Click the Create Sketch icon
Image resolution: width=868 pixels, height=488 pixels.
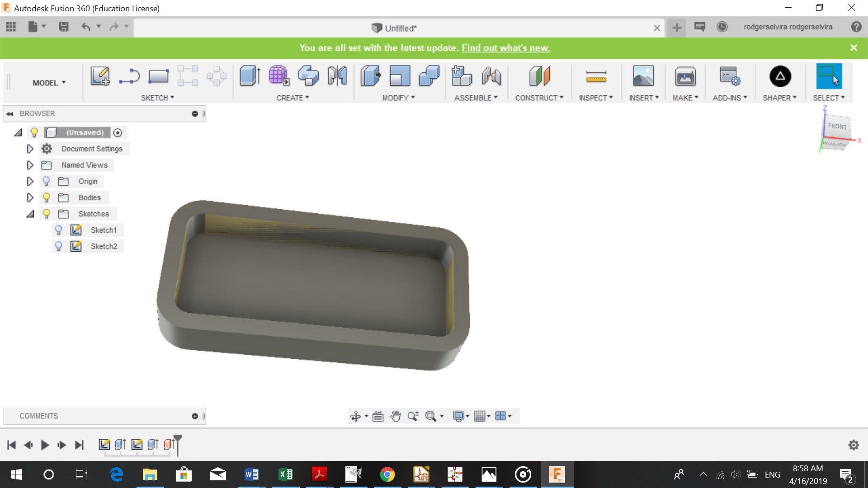[x=100, y=76]
